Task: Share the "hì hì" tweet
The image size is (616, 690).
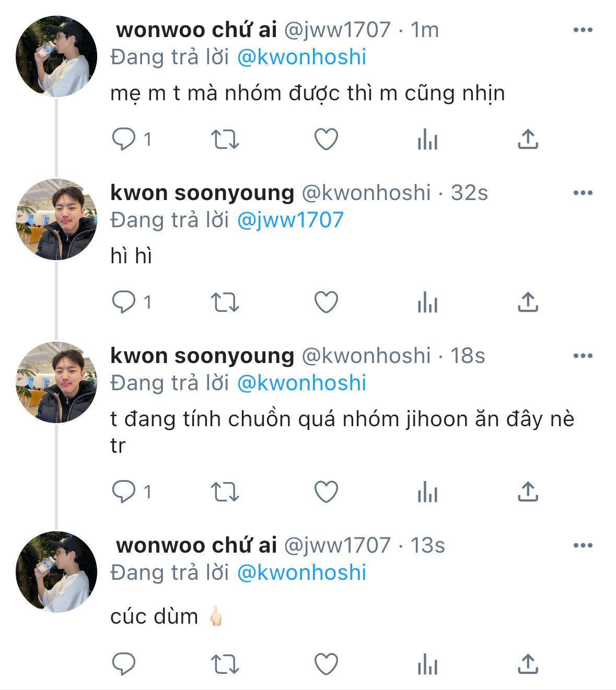Action: coord(528,302)
